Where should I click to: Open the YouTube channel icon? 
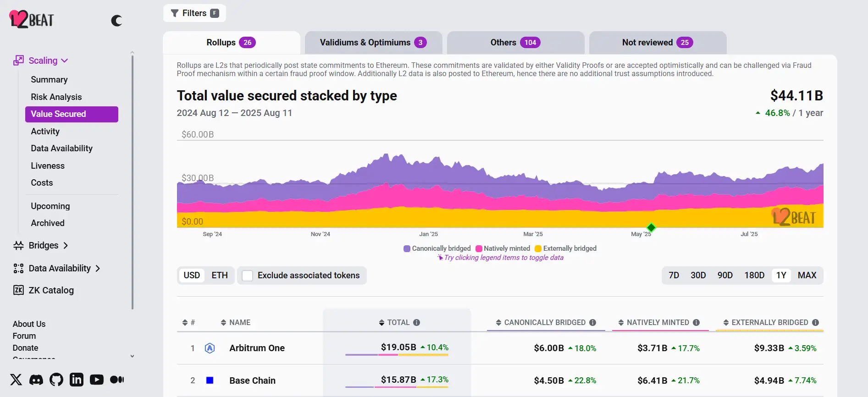click(97, 380)
